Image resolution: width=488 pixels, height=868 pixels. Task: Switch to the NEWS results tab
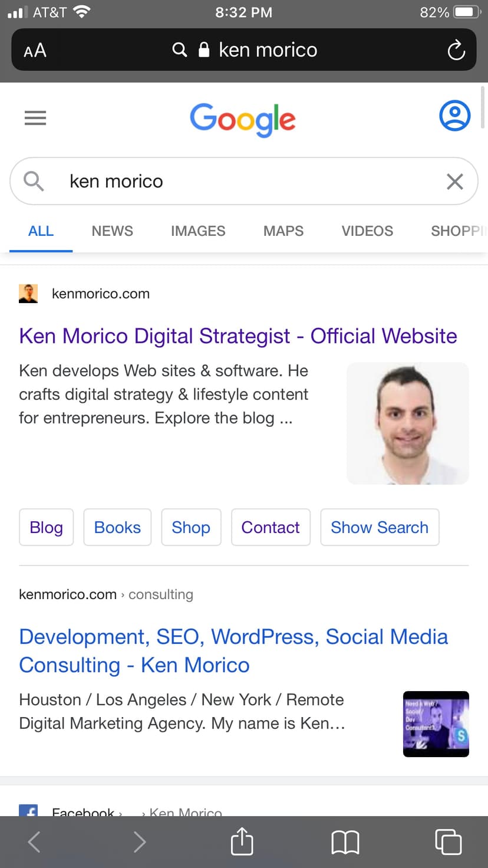tap(112, 231)
